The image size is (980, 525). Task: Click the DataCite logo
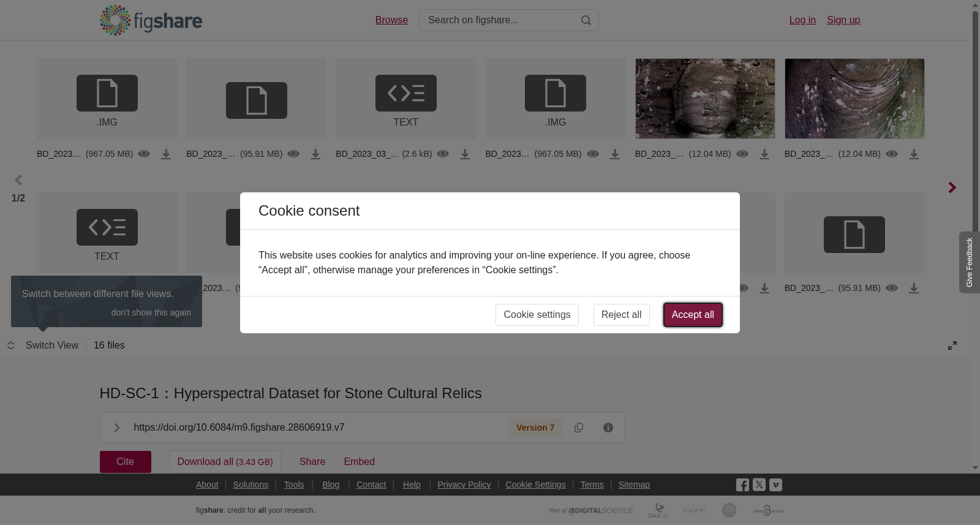658,510
